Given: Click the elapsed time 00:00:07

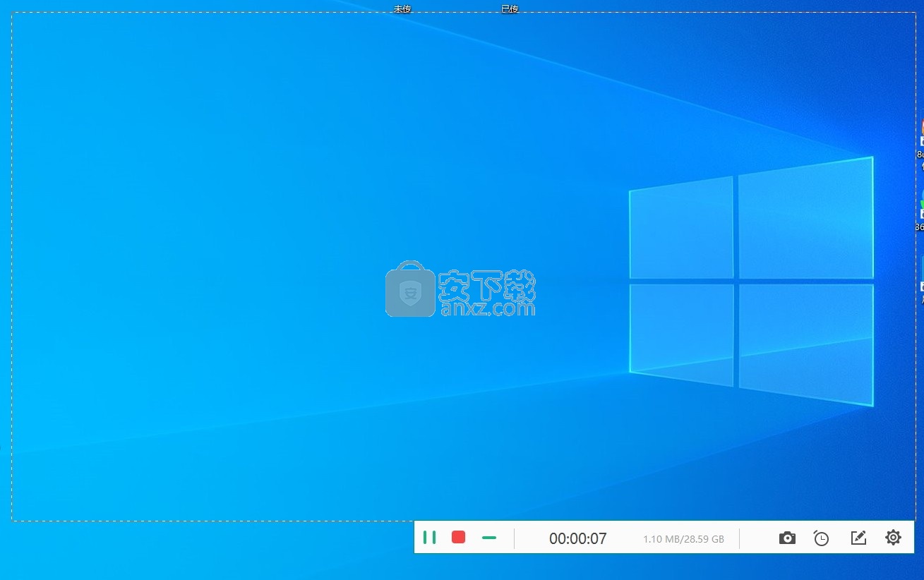Looking at the screenshot, I should [x=578, y=538].
